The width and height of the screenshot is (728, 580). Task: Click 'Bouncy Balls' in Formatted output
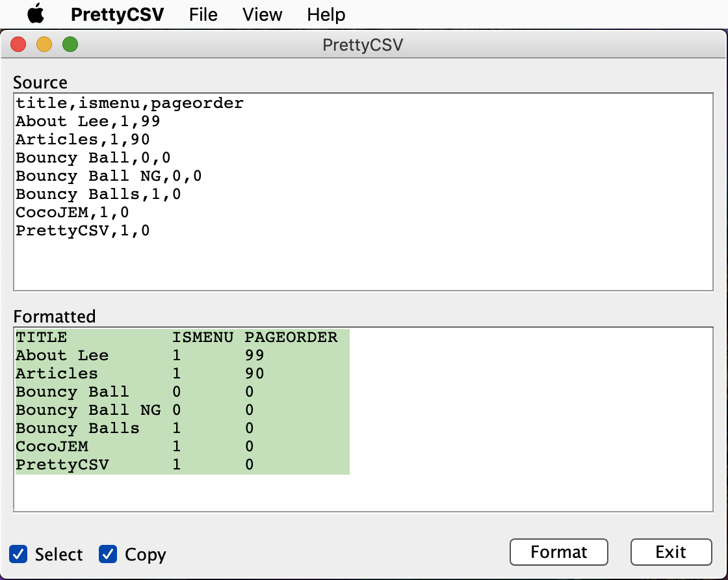(77, 428)
